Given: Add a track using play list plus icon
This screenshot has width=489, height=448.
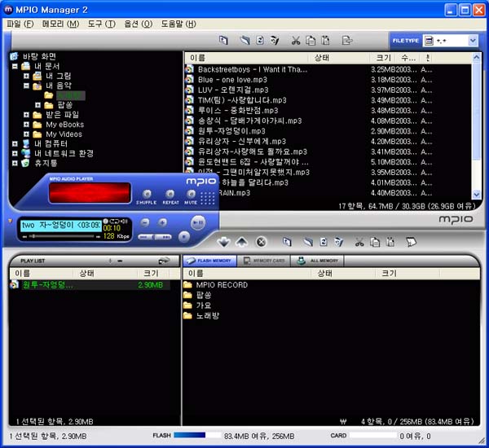Looking at the screenshot, I should point(110,261).
